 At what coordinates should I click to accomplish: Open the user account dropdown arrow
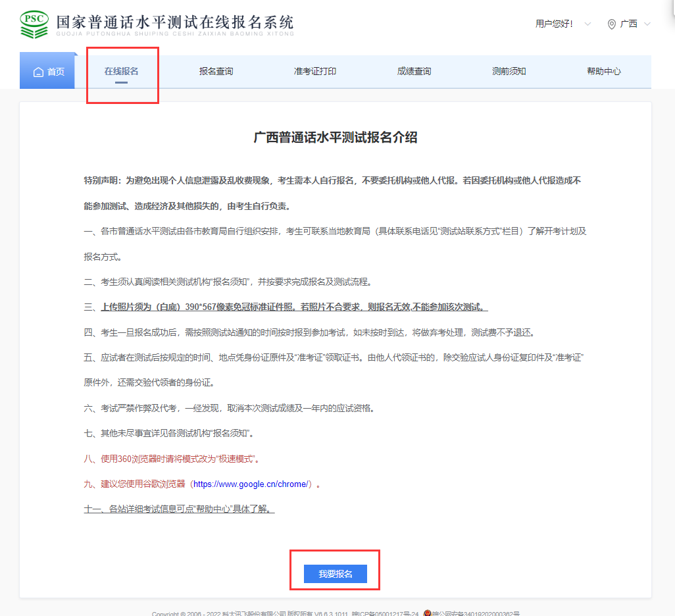coord(588,24)
